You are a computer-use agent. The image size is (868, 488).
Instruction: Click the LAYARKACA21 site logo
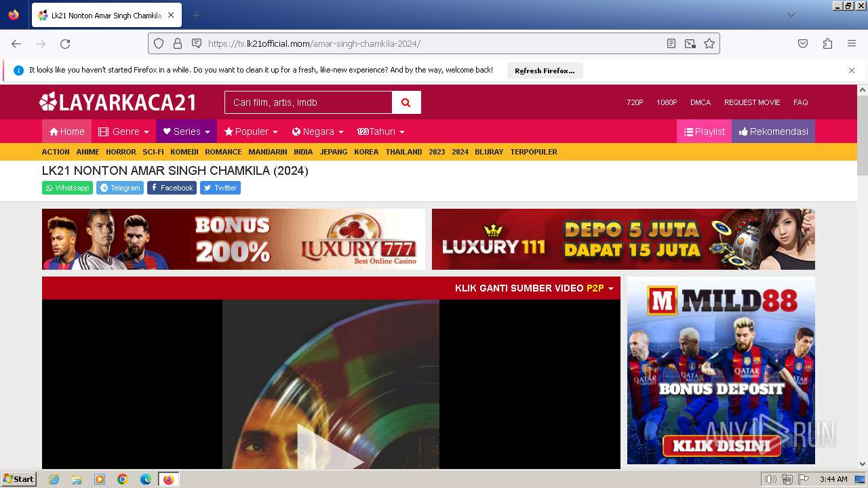(x=118, y=102)
